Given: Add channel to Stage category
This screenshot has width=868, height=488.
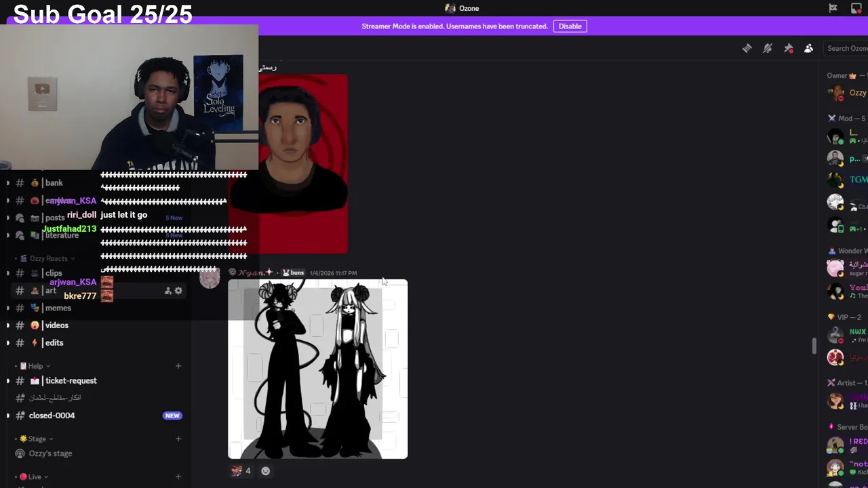Looking at the screenshot, I should 178,439.
